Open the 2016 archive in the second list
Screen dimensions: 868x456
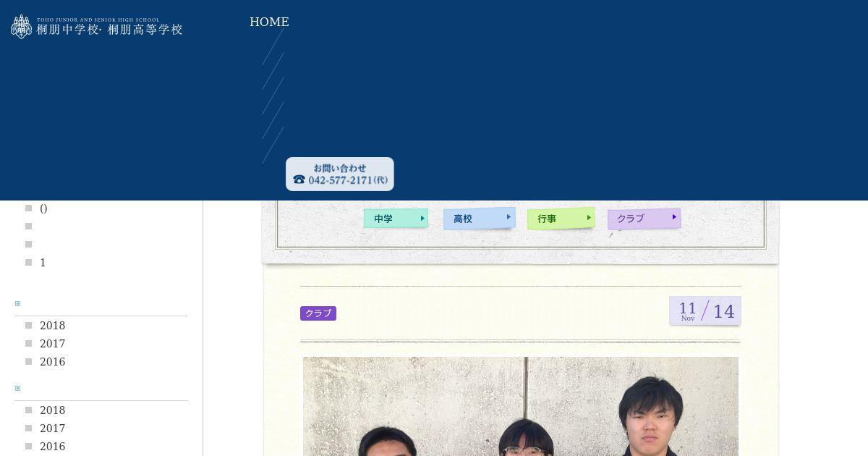(52, 447)
